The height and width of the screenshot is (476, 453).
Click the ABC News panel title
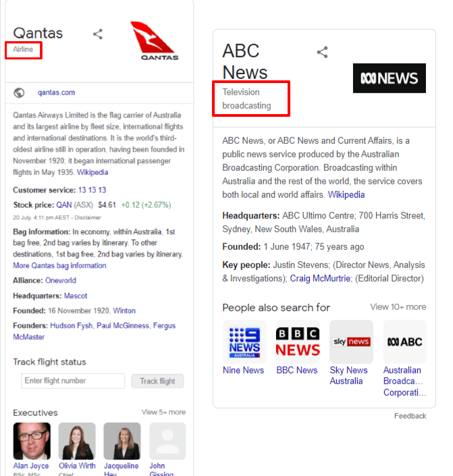coord(244,61)
